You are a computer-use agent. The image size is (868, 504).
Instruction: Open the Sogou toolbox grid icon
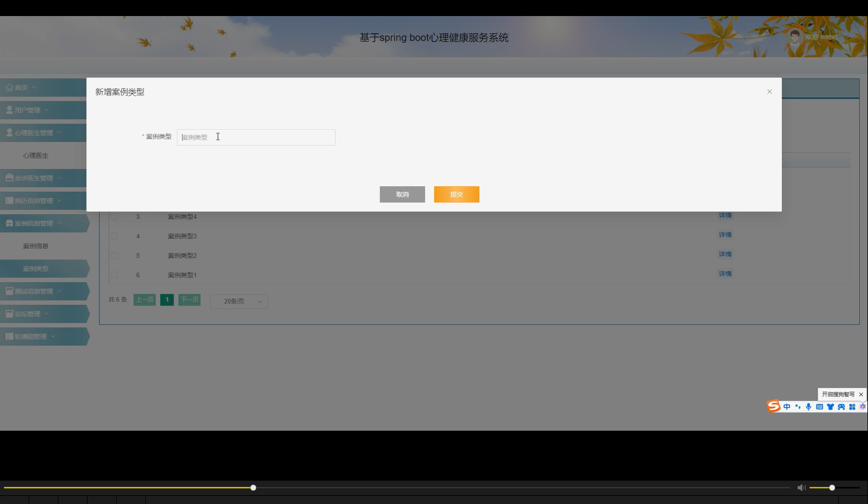coord(852,407)
